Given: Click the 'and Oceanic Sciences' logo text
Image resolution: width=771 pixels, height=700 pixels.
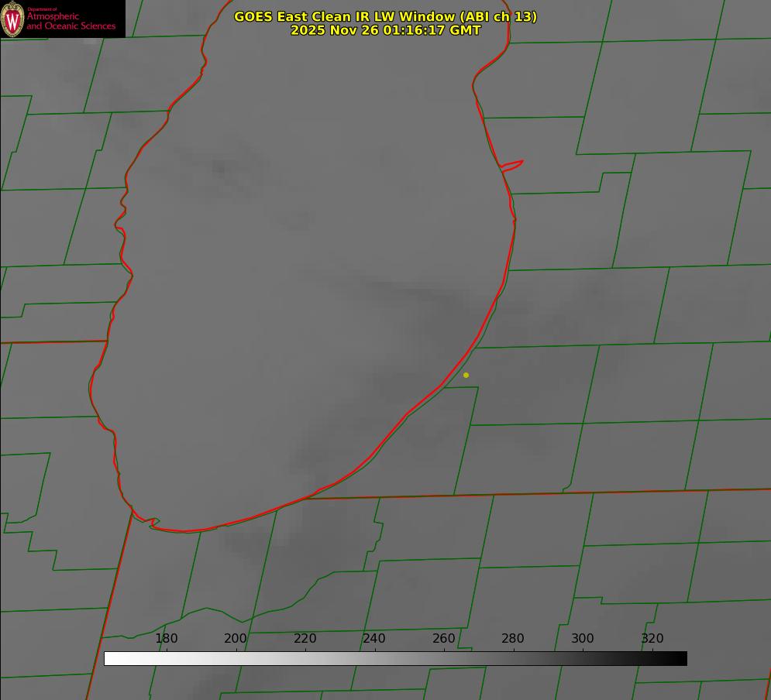Looking at the screenshot, I should (71, 26).
